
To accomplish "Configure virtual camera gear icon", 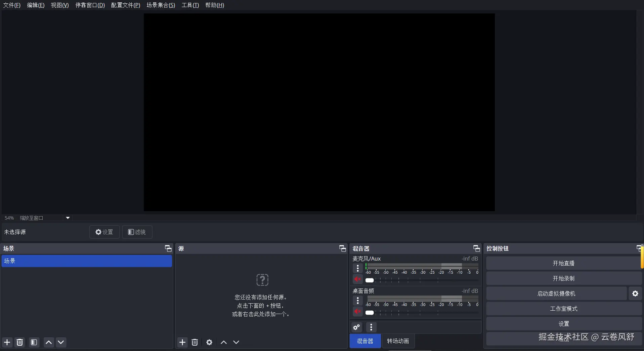I will coord(635,294).
